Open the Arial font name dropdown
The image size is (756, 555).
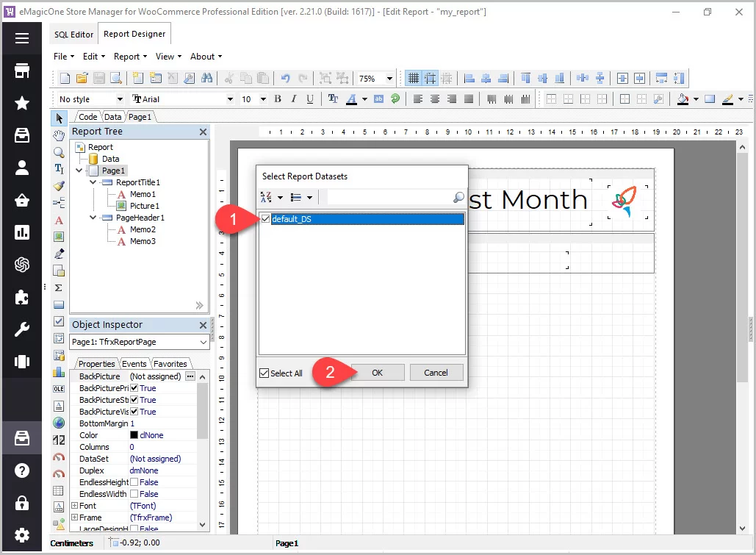pyautogui.click(x=230, y=99)
